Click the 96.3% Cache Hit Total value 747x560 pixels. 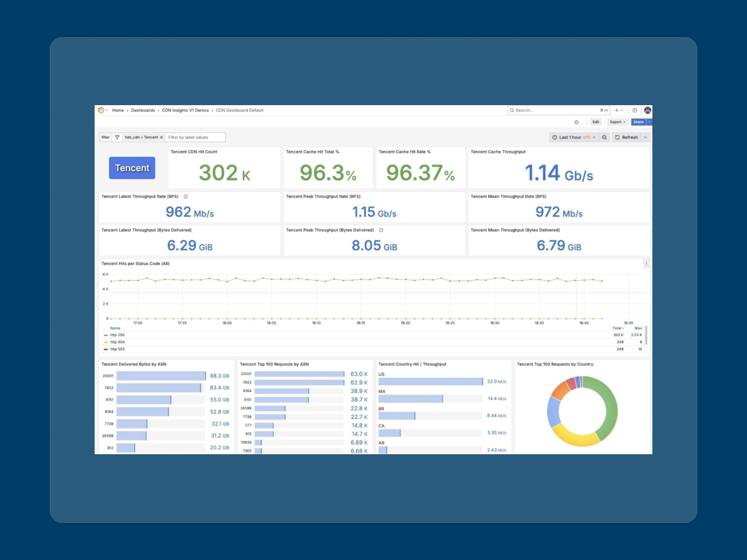point(328,173)
